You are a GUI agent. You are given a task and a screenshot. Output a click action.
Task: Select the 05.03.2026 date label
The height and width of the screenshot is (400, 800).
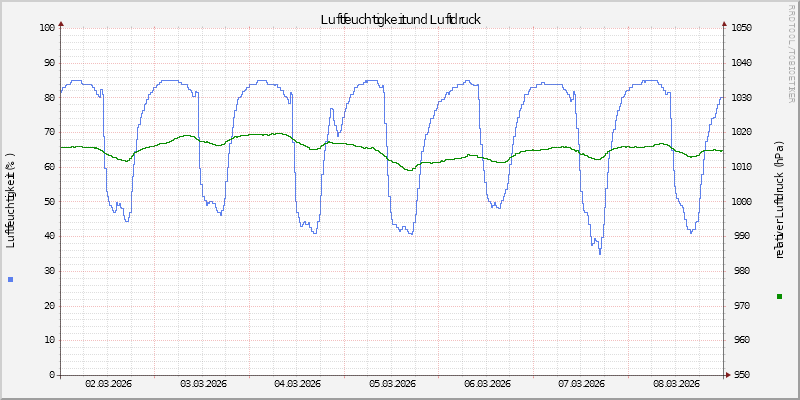(392, 384)
